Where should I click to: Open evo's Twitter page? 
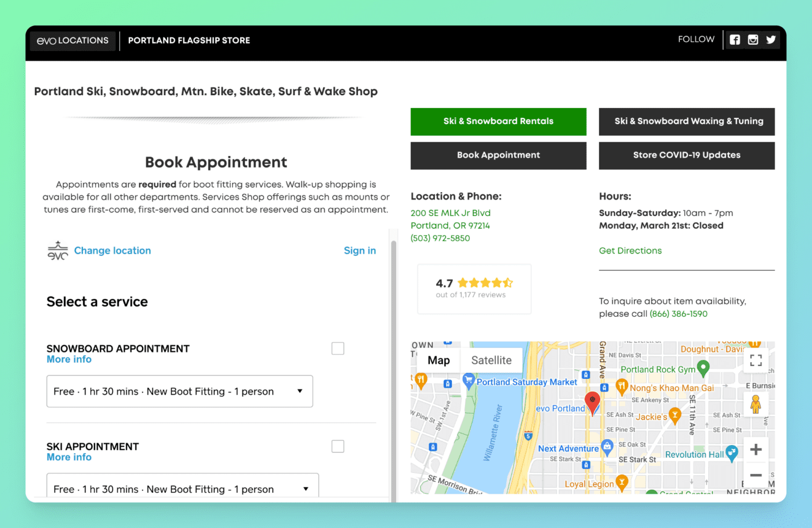point(771,39)
